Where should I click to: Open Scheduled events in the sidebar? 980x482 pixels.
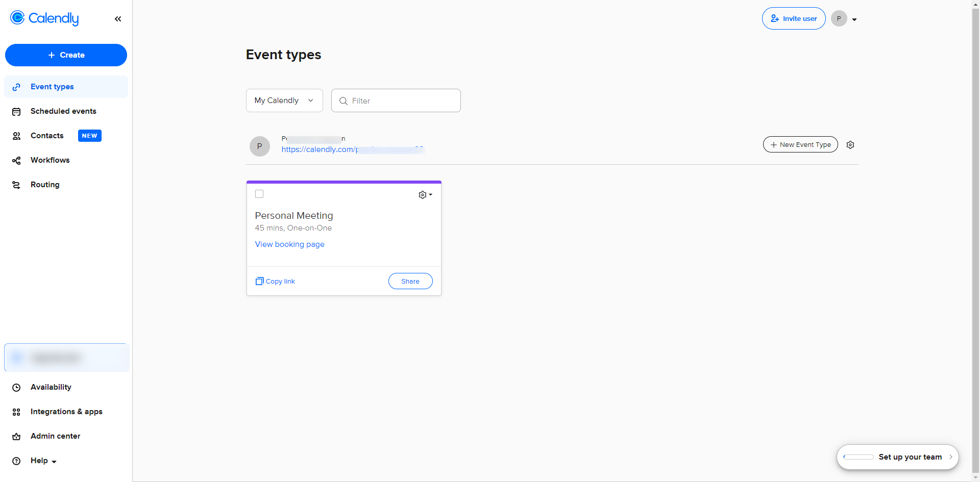click(66, 111)
